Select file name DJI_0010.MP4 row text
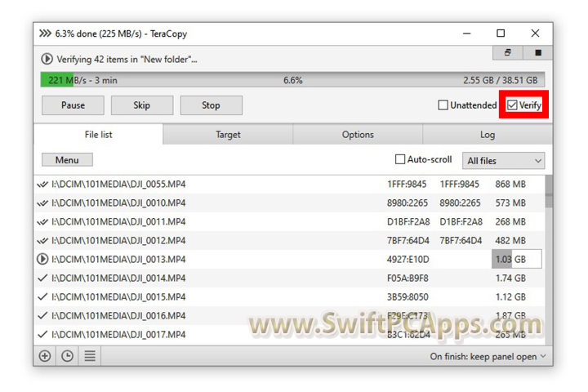Screen dimensions: 588x392 [x=118, y=203]
